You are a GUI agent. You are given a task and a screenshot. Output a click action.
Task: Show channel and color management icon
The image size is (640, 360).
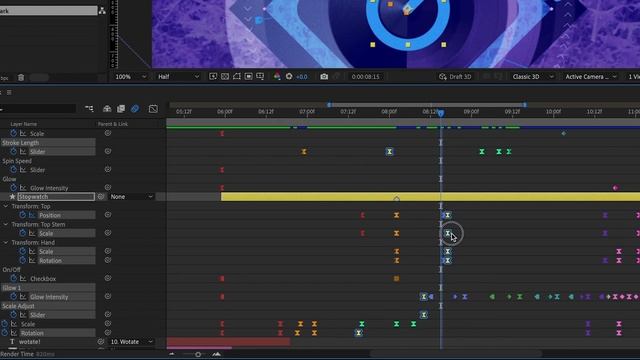(277, 76)
